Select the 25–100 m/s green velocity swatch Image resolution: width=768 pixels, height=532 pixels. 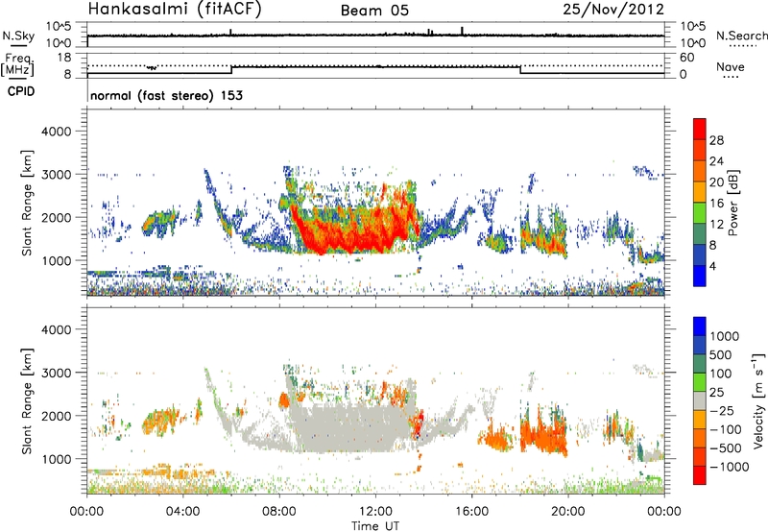click(x=700, y=382)
